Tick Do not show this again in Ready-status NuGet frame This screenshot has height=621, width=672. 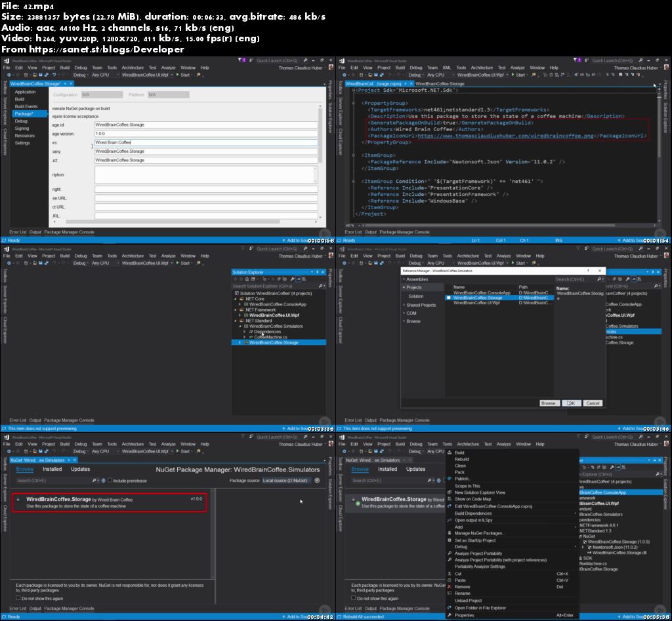click(18, 598)
